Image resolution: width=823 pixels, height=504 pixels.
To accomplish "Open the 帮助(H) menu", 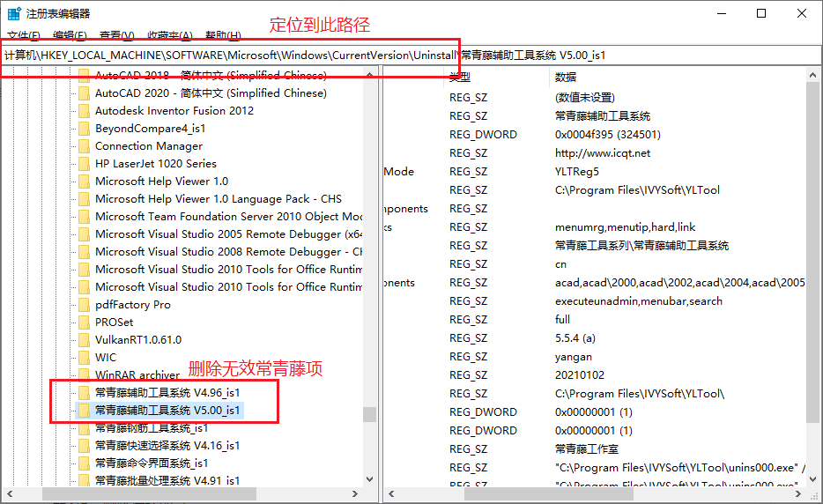I will [222, 35].
